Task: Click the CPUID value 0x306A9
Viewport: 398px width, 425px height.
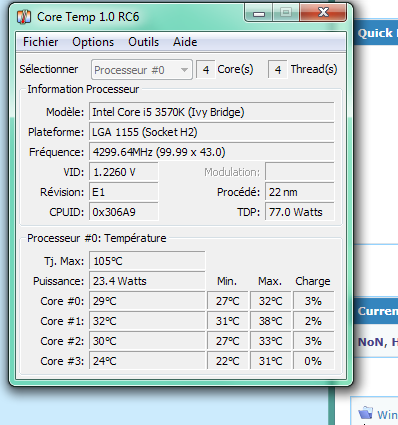Action: [x=124, y=212]
